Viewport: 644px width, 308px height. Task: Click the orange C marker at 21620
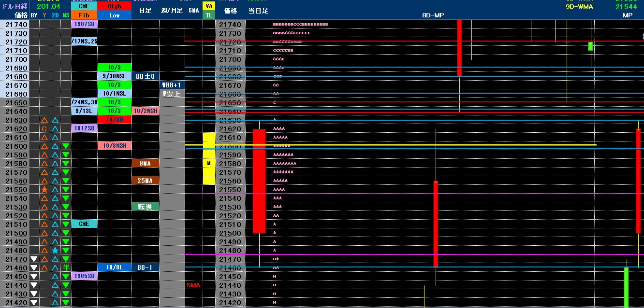(44, 129)
